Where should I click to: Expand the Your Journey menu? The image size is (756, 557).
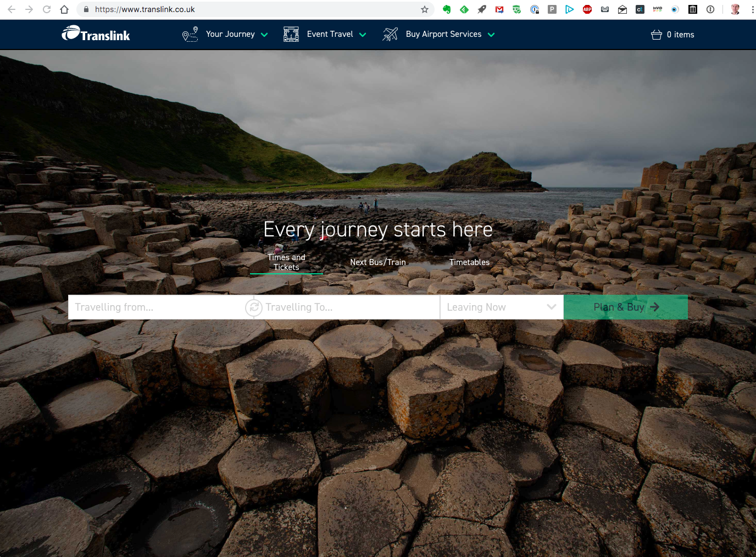pyautogui.click(x=230, y=34)
